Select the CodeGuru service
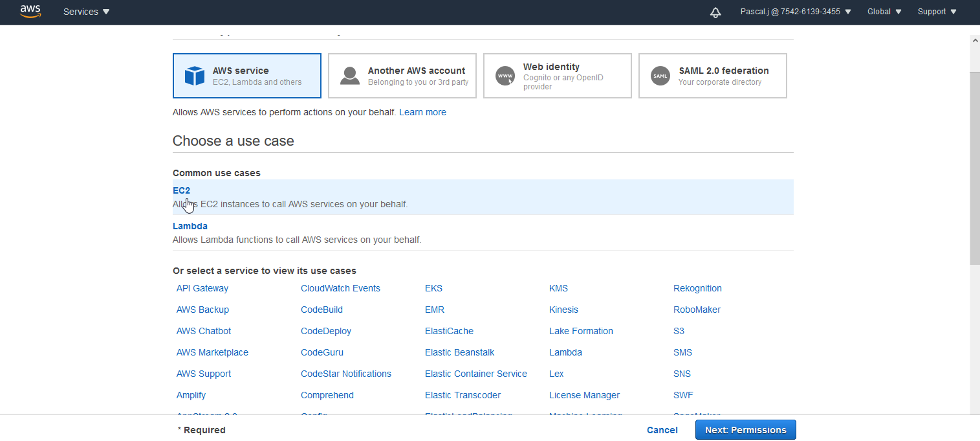980x441 pixels. (322, 352)
